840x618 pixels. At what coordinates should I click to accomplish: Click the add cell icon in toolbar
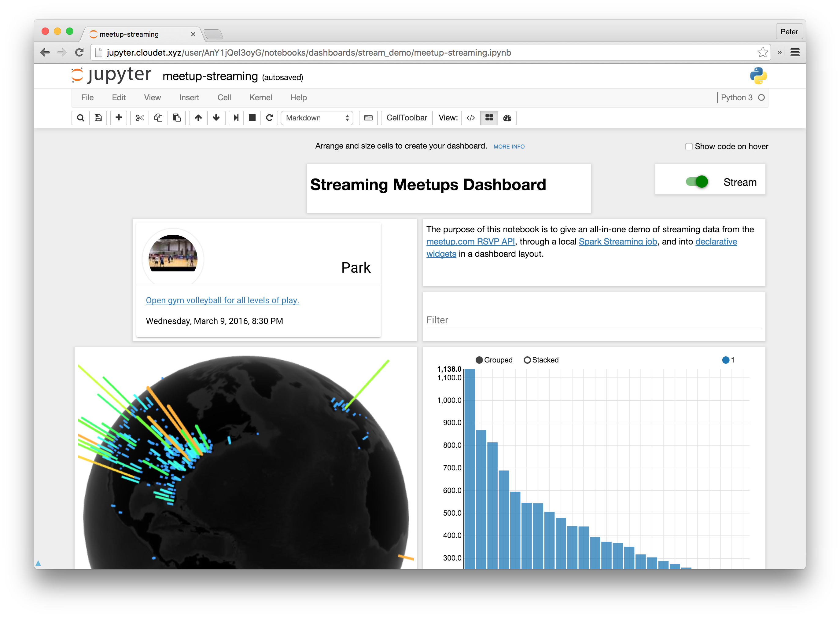tap(119, 118)
